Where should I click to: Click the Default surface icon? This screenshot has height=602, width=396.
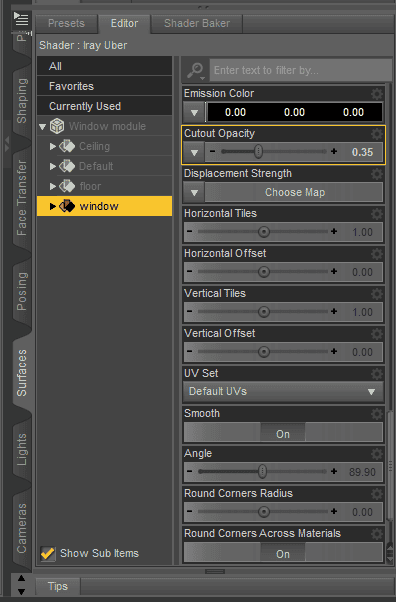coord(67,166)
